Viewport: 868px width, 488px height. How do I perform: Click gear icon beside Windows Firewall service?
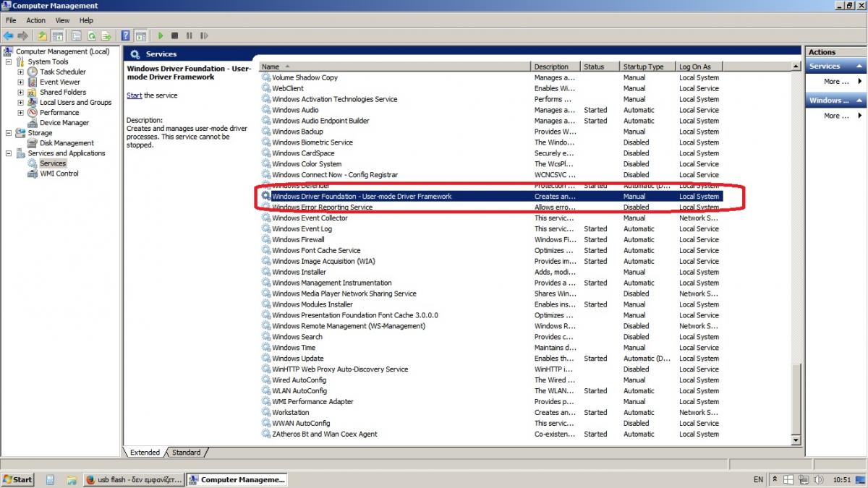(x=265, y=239)
